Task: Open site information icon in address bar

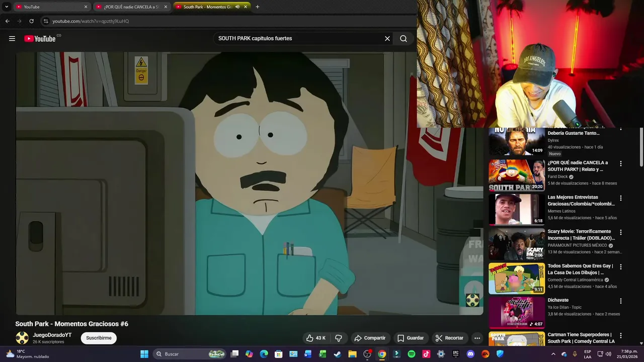Action: (x=46, y=21)
